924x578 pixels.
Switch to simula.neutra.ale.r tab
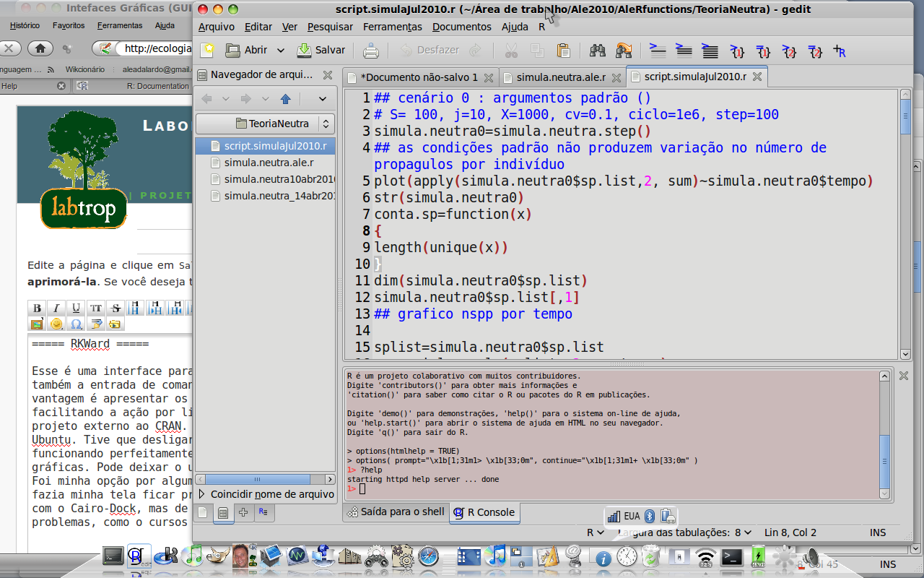(560, 77)
